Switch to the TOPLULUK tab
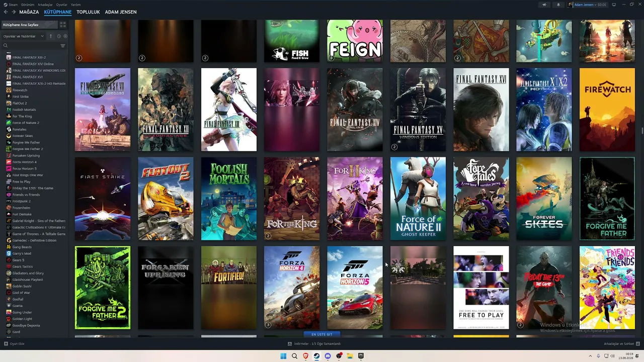Image resolution: width=644 pixels, height=362 pixels. 89,12
